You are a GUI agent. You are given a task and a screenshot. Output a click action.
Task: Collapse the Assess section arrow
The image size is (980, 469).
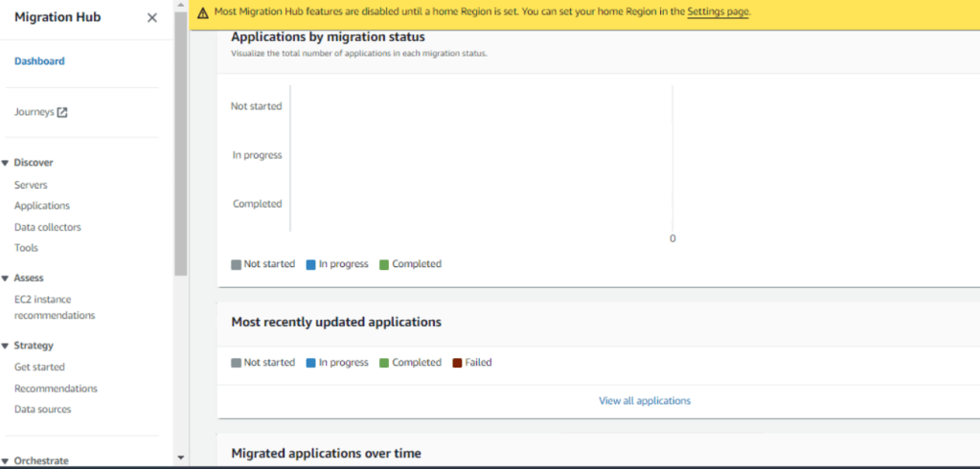(x=6, y=279)
